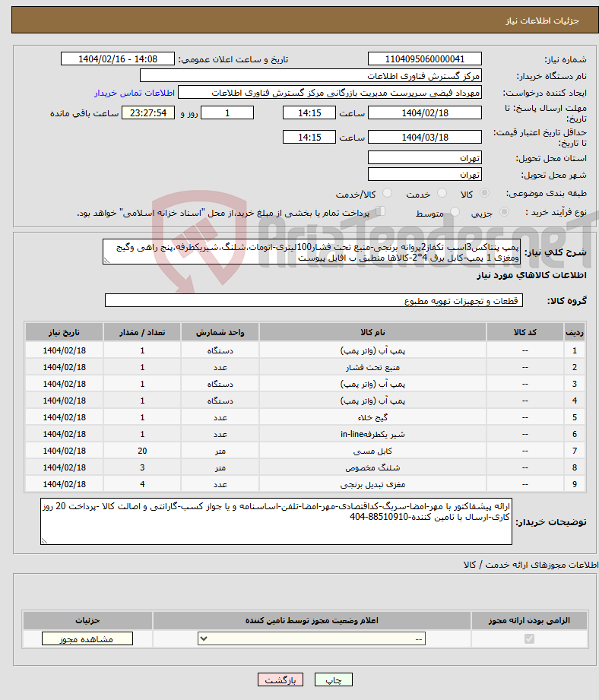Select the خدمت radio button

442,193
